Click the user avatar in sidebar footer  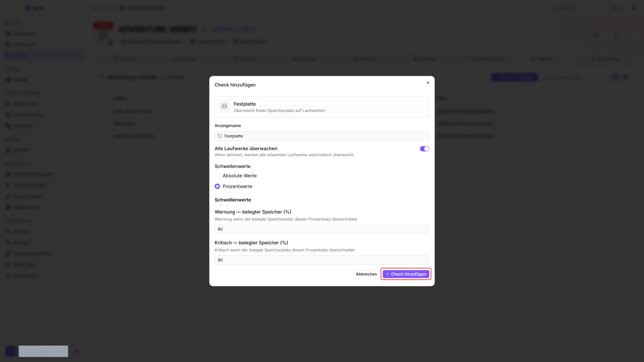point(11,351)
